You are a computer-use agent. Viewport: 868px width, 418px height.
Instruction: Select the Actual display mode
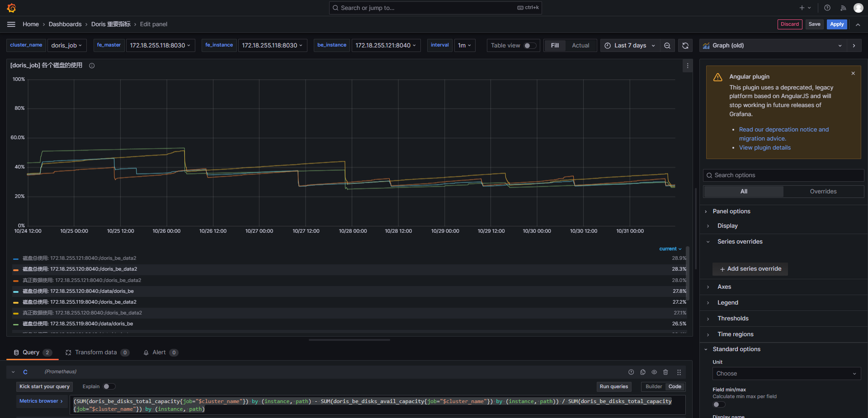tap(580, 46)
